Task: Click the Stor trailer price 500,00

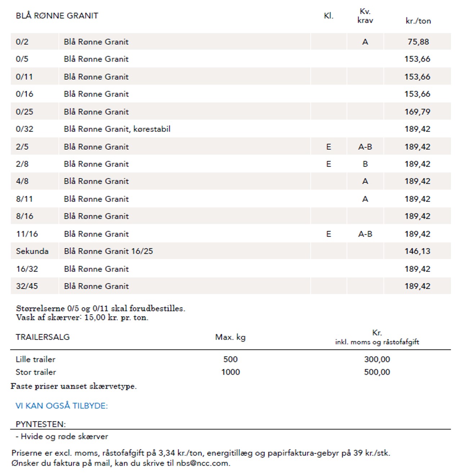Action: (x=377, y=372)
